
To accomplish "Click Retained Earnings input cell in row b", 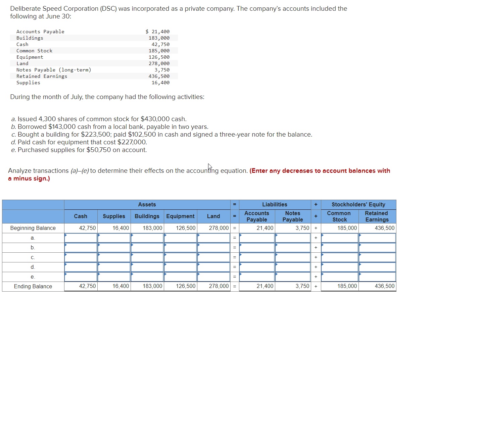I will [377, 248].
